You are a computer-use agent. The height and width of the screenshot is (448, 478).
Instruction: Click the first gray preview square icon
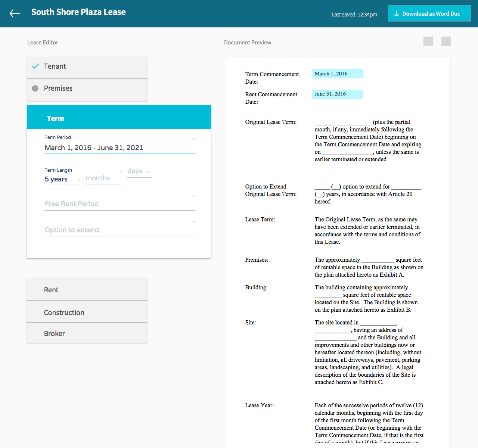(x=428, y=41)
